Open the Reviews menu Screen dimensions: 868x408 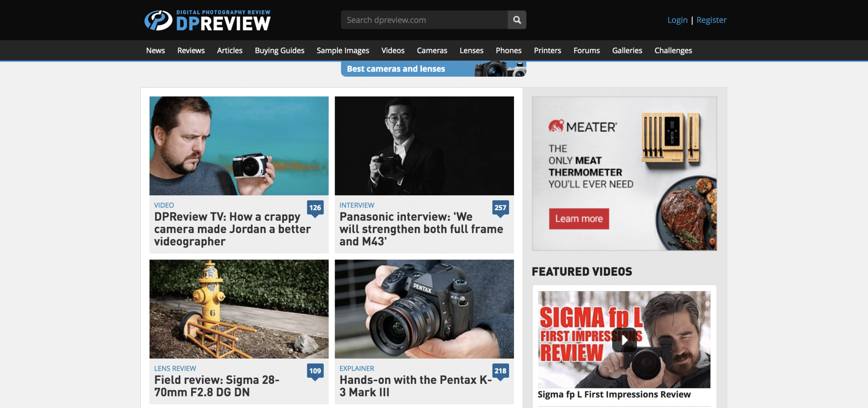(x=191, y=51)
